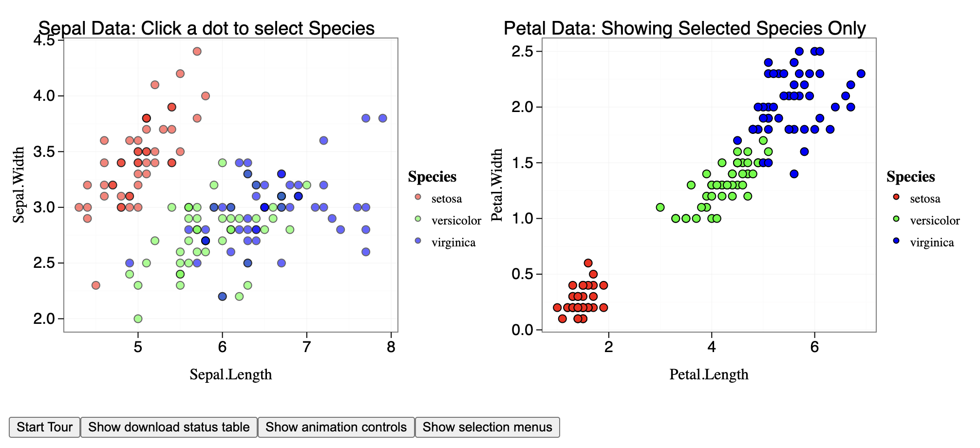
Task: Select virginica swatch in sepal legend
Action: [417, 241]
